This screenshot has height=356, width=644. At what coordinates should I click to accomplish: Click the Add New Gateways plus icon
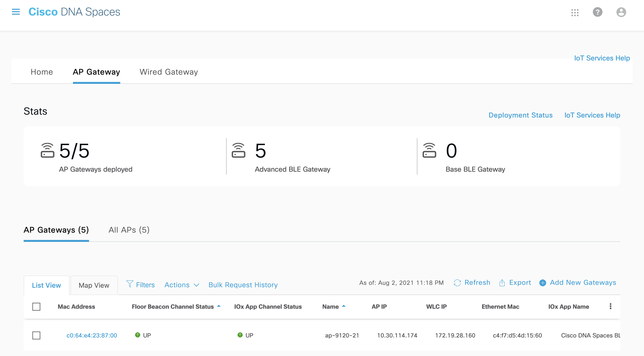pos(543,283)
